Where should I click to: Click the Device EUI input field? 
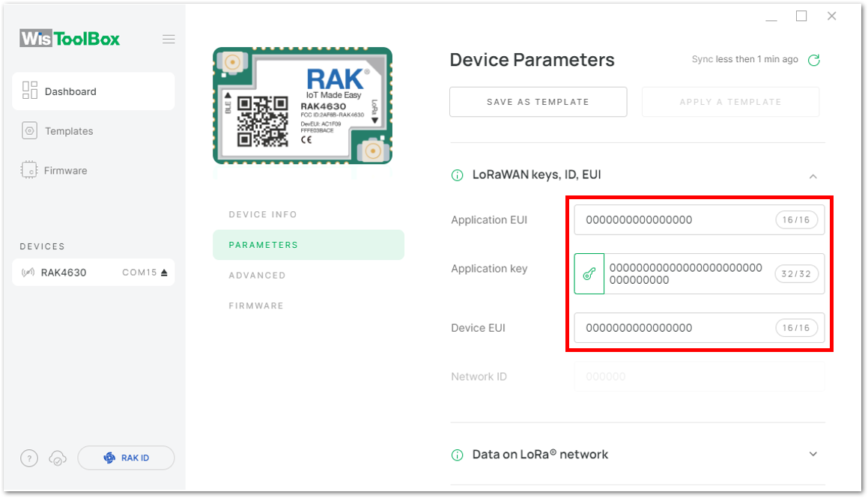[x=699, y=328]
